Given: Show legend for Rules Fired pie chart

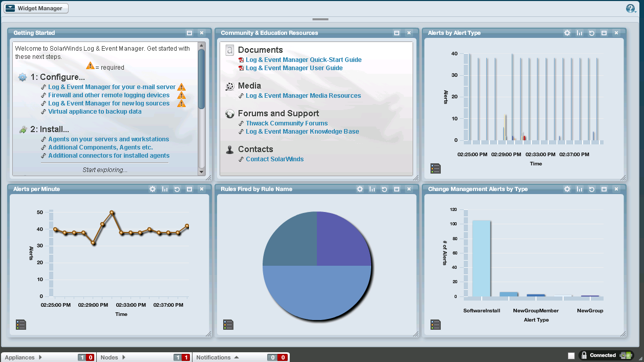Looking at the screenshot, I should click(228, 325).
